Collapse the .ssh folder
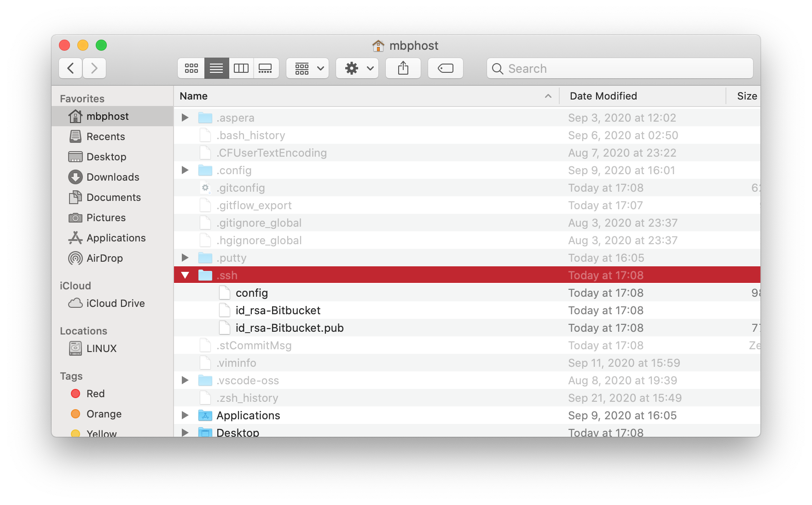 point(185,275)
